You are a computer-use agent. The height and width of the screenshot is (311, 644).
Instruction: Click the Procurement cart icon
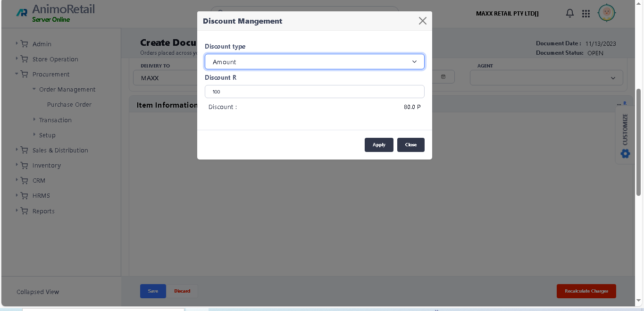pyautogui.click(x=25, y=74)
